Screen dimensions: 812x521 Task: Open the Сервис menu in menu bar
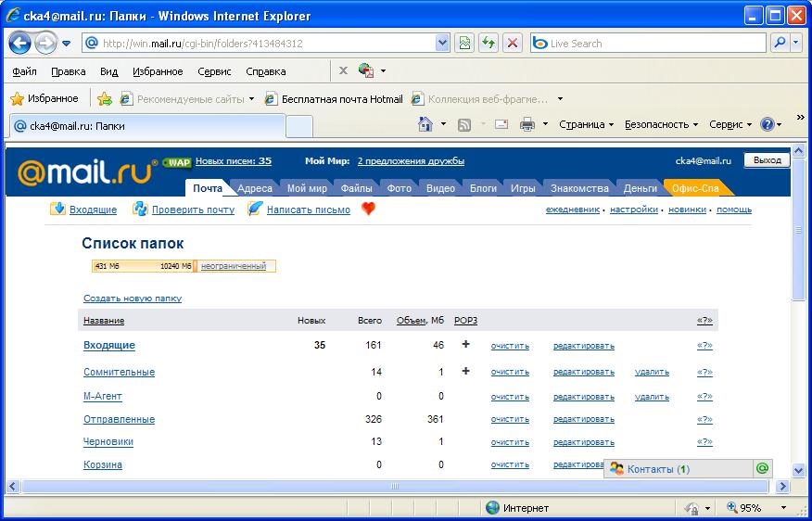pyautogui.click(x=214, y=71)
